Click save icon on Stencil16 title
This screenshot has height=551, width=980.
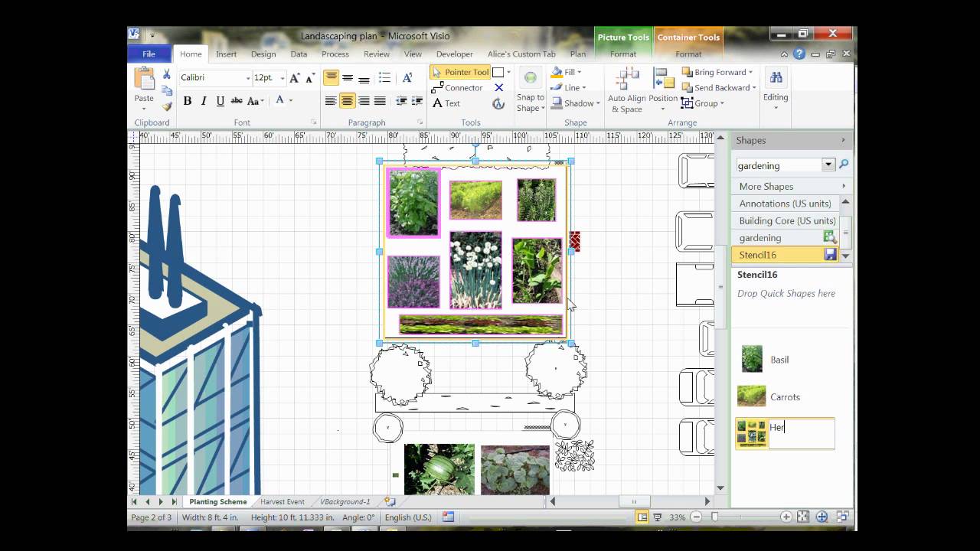pos(830,255)
